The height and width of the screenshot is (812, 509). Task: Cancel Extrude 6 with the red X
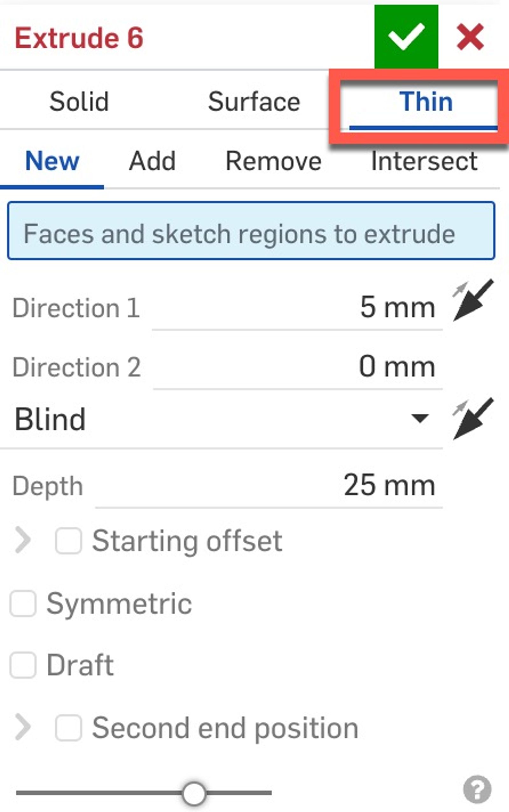(x=470, y=36)
